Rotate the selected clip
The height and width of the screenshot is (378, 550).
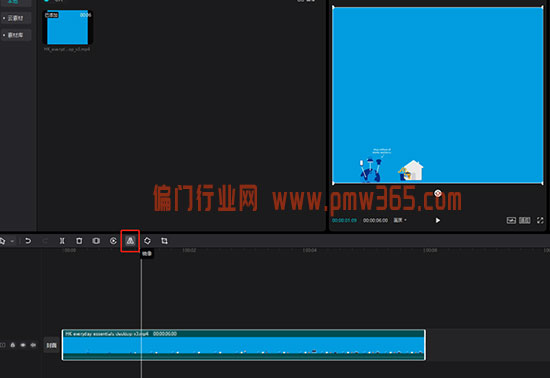pos(147,241)
